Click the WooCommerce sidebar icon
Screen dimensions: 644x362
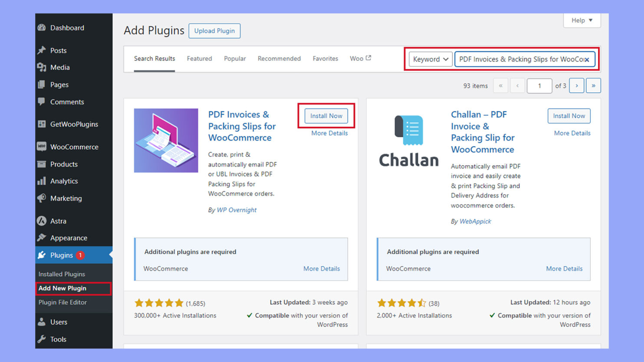(x=42, y=147)
